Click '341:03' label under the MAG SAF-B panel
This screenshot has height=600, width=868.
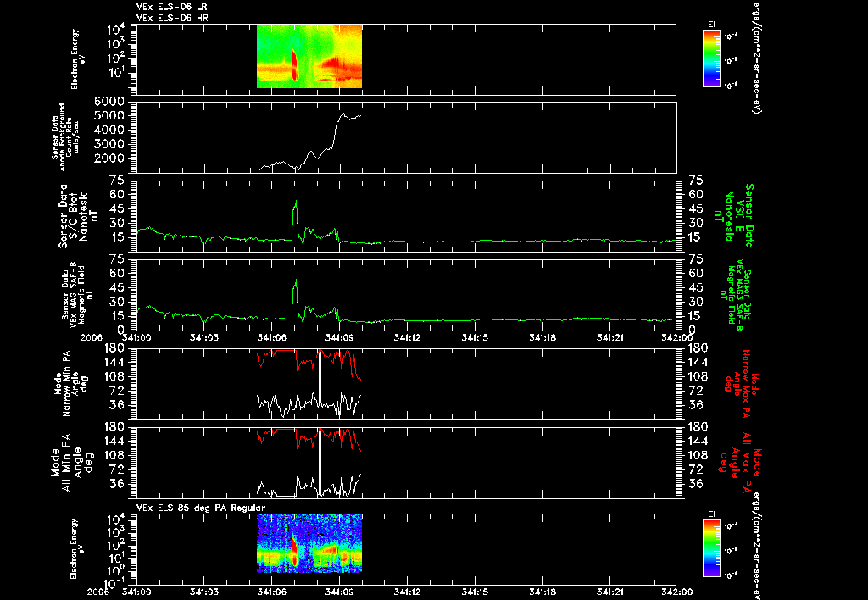click(x=204, y=337)
